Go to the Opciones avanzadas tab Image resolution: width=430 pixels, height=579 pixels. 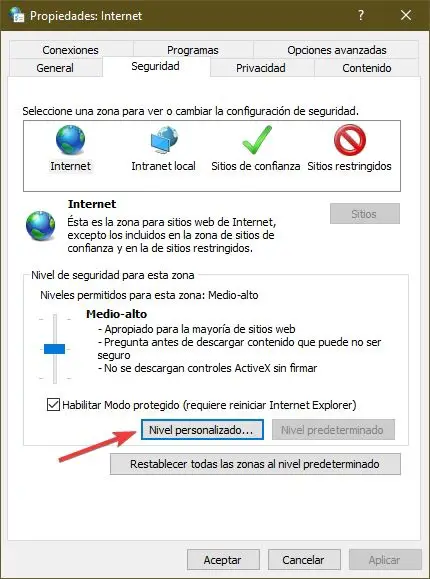(337, 50)
